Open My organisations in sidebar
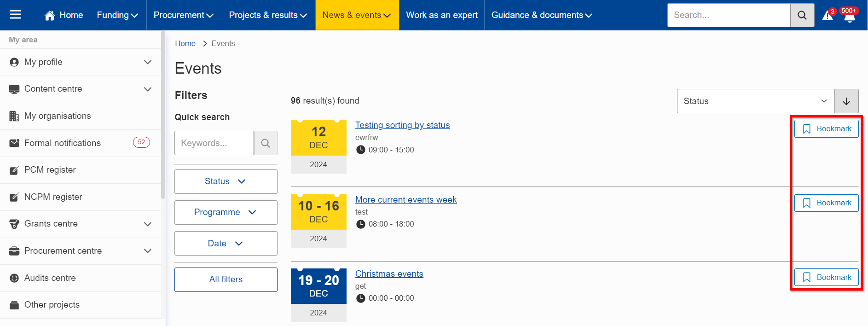The width and height of the screenshot is (868, 326). pyautogui.click(x=81, y=116)
